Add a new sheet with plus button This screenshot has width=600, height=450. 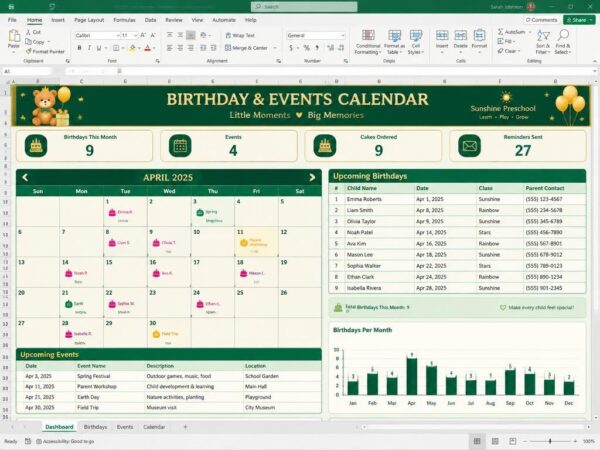pyautogui.click(x=185, y=427)
